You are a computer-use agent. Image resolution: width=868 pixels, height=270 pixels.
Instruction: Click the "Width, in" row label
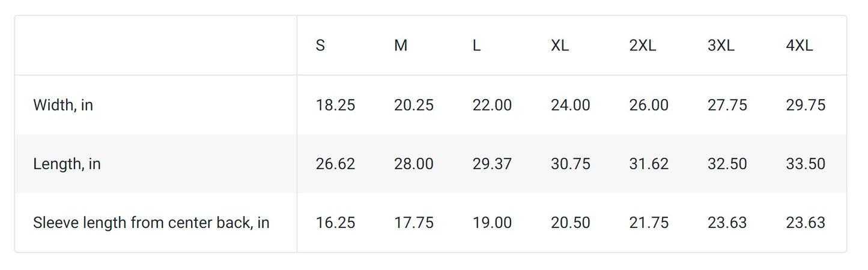(x=63, y=105)
